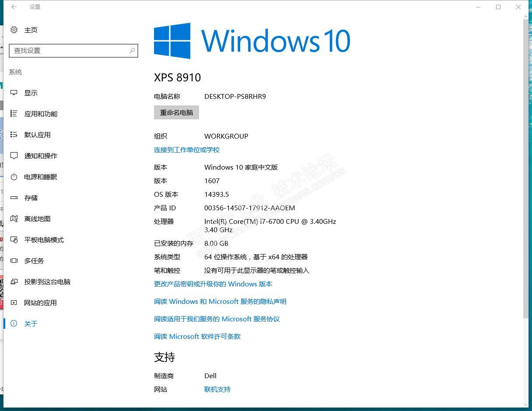532x411 pixels.
Task: Select computer name DESKTOP-PS8RHR9
Action: [x=235, y=96]
